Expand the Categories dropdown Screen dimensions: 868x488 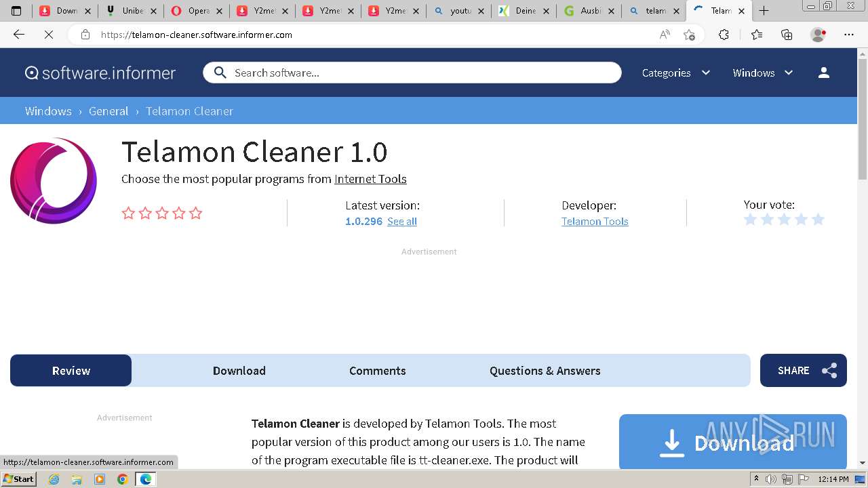pos(676,73)
